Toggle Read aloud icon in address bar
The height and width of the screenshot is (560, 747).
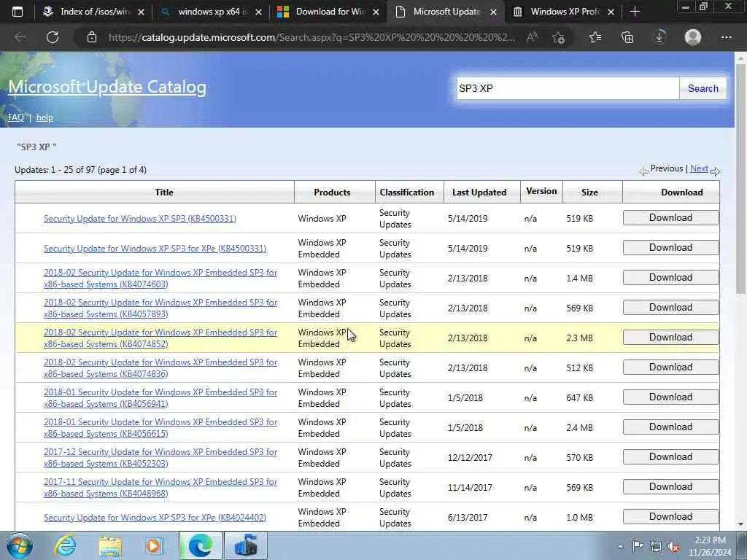pos(532,37)
